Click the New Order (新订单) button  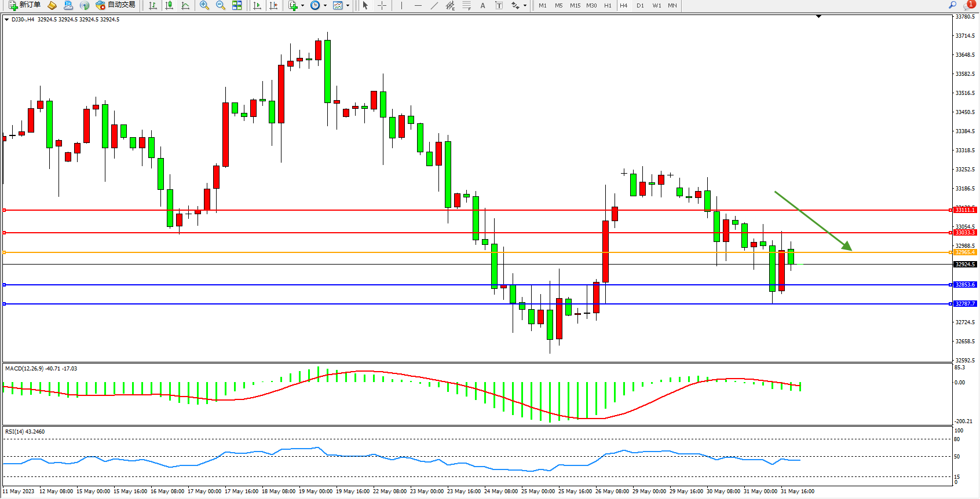pos(24,5)
